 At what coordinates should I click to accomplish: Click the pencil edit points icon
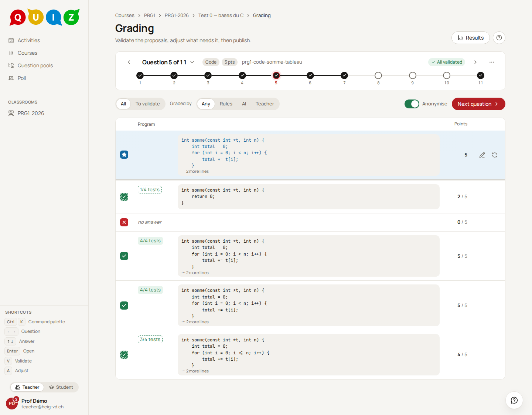(482, 155)
